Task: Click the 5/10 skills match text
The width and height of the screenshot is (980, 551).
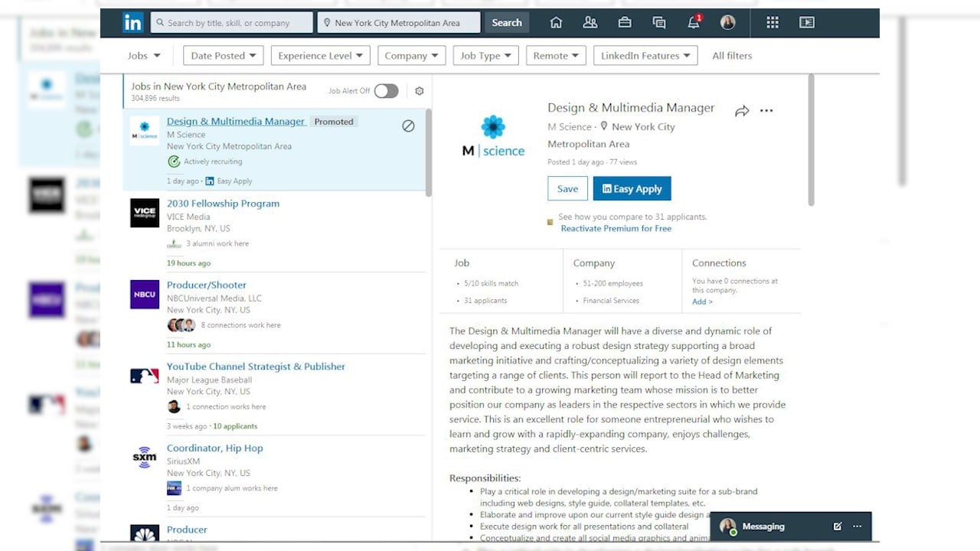Action: pyautogui.click(x=491, y=283)
